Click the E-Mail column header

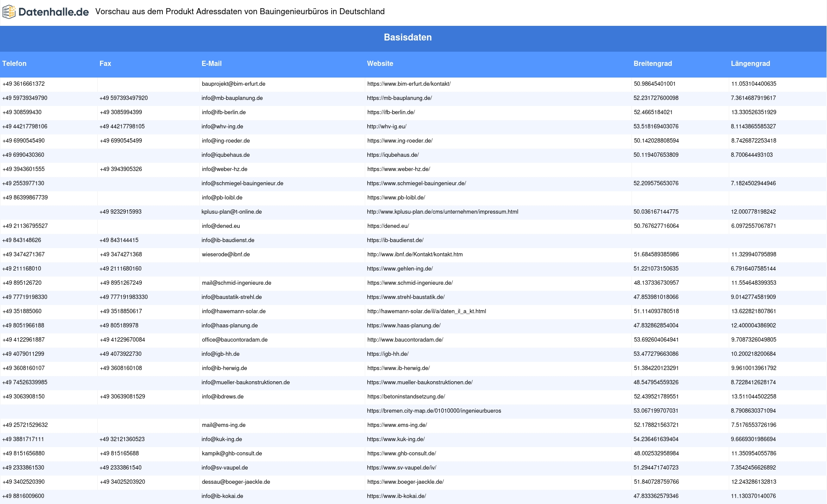(211, 63)
